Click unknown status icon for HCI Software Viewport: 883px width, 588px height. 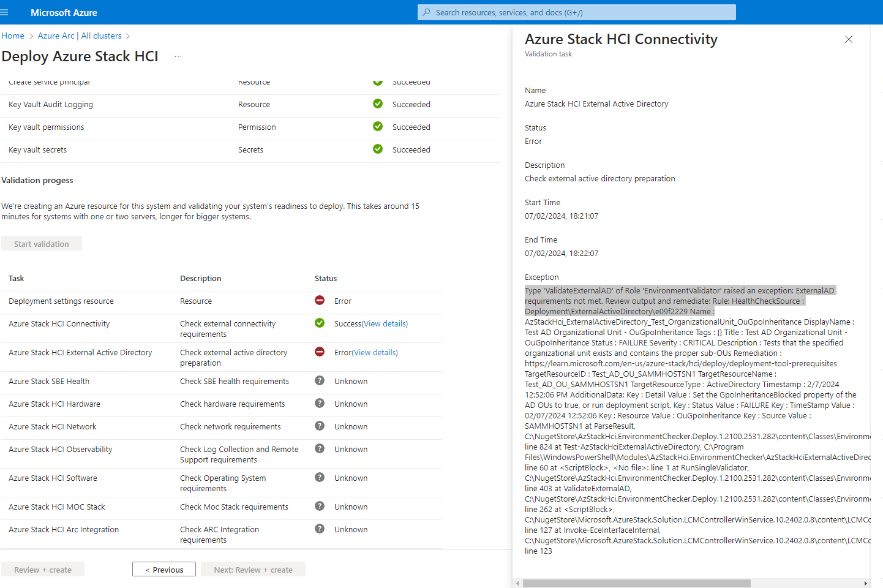coord(320,477)
